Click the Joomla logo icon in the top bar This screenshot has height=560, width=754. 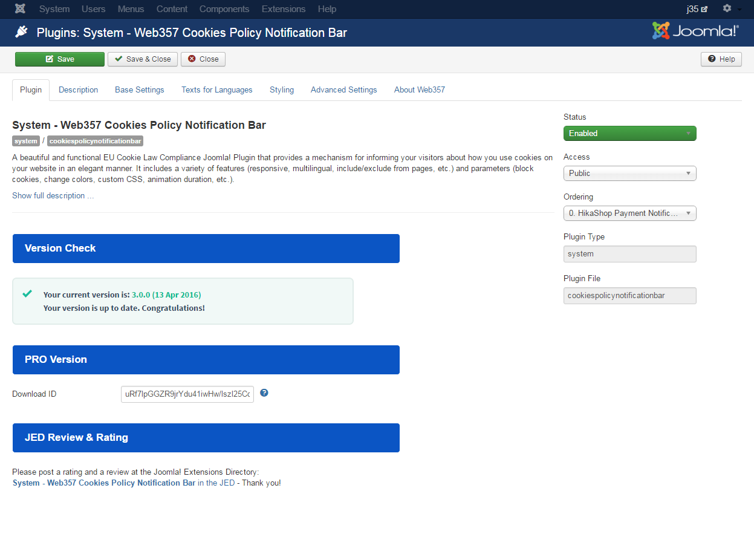(20, 9)
